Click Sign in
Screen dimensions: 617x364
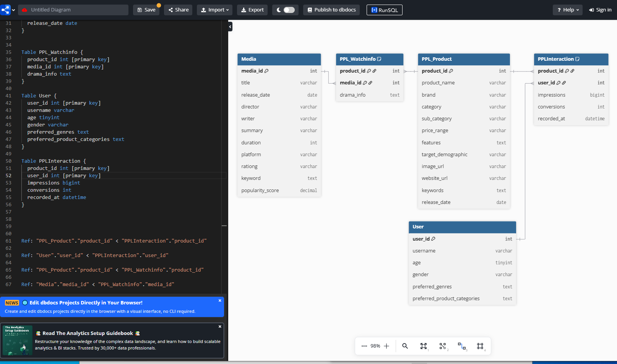(x=600, y=10)
